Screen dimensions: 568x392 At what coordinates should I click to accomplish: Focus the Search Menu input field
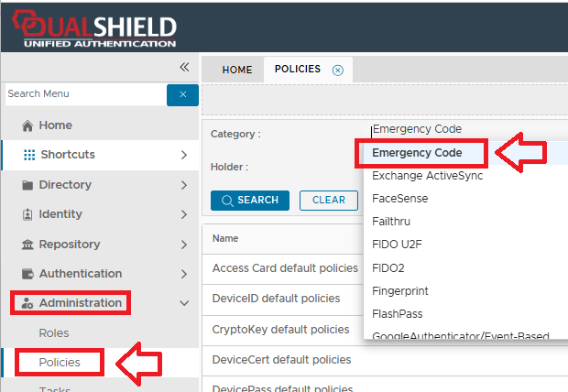tap(82, 94)
